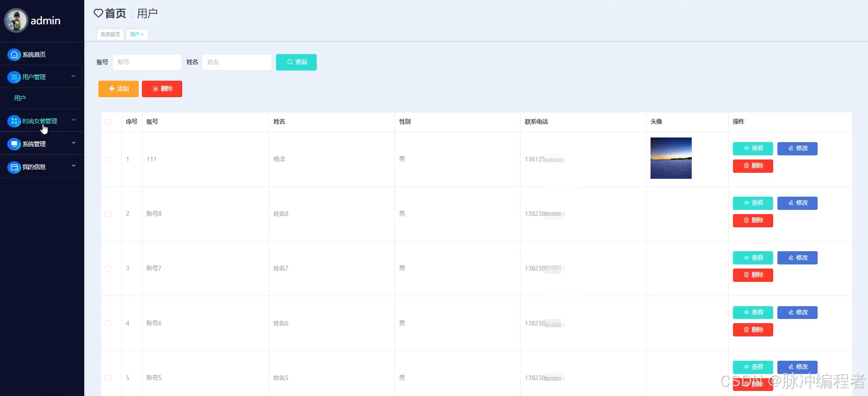This screenshot has width=868, height=396.
Task: Expand the 系统管理 menu chevron
Action: coord(73,143)
